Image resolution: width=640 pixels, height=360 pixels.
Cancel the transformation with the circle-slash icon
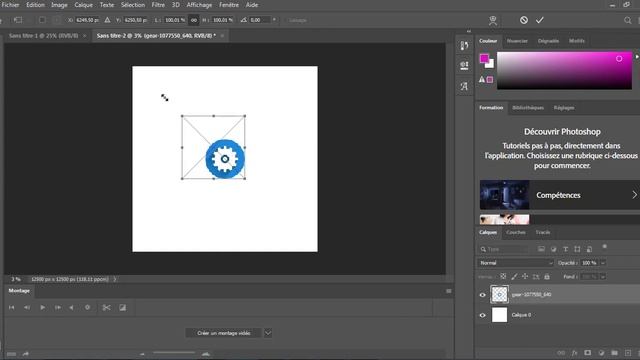click(x=524, y=20)
